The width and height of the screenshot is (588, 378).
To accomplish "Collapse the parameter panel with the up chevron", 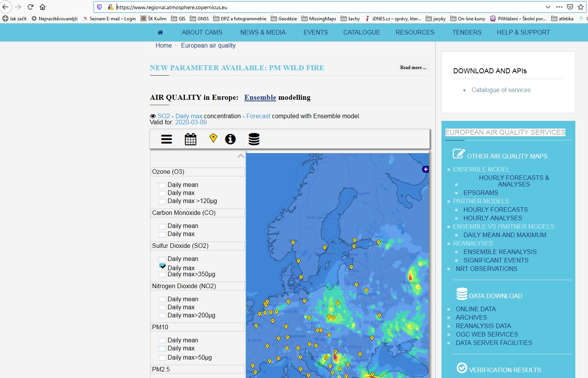I will coord(240,156).
